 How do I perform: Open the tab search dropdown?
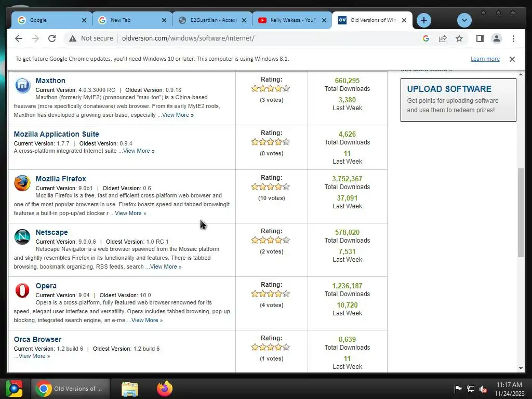pyautogui.click(x=464, y=20)
